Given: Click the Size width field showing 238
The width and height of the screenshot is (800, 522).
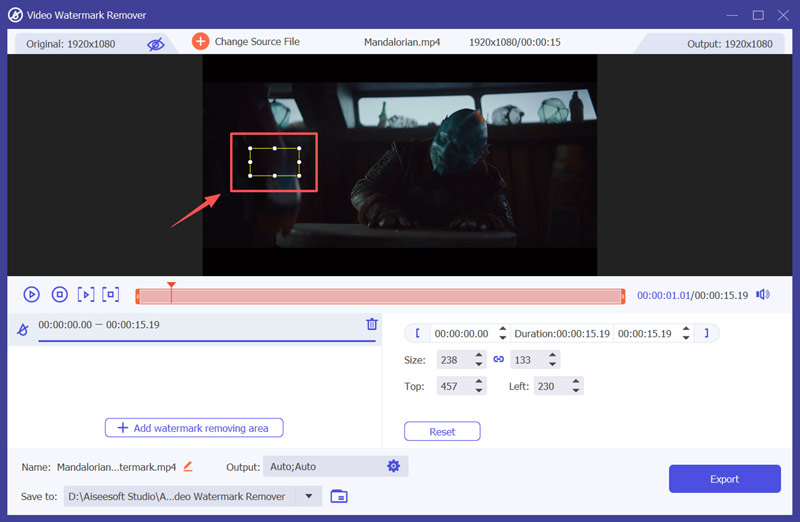Looking at the screenshot, I should point(454,360).
